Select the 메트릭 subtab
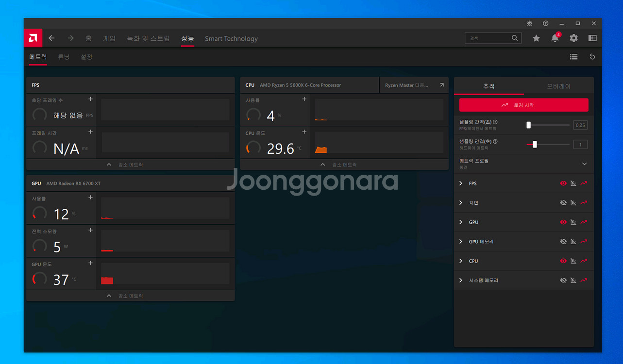This screenshot has height=364, width=623. tap(38, 57)
